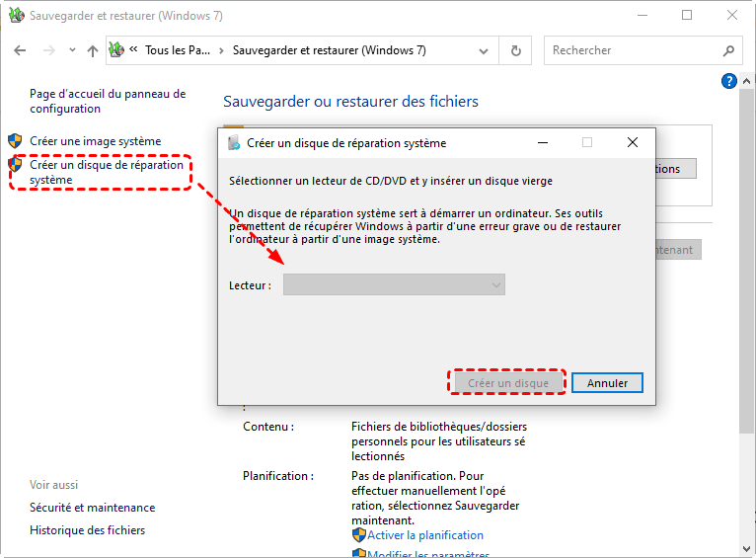Click the Créer un disque button

(508, 383)
